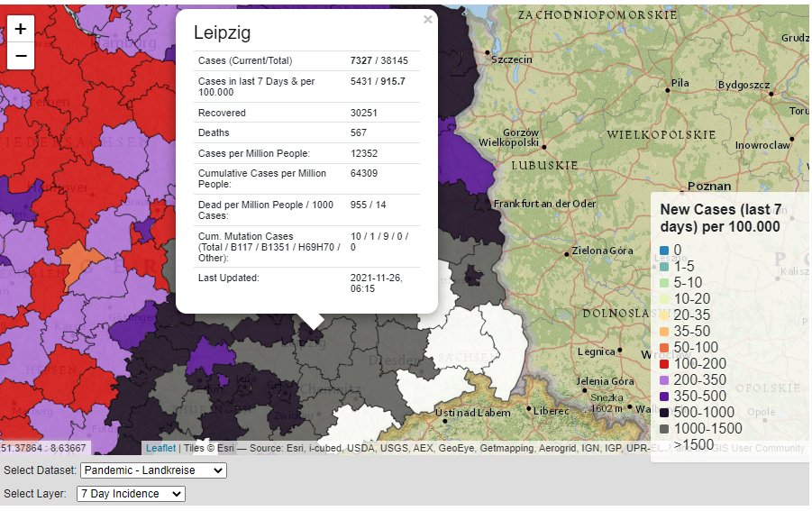Click the Leipzig popup title
The height and width of the screenshot is (511, 812).
[223, 32]
